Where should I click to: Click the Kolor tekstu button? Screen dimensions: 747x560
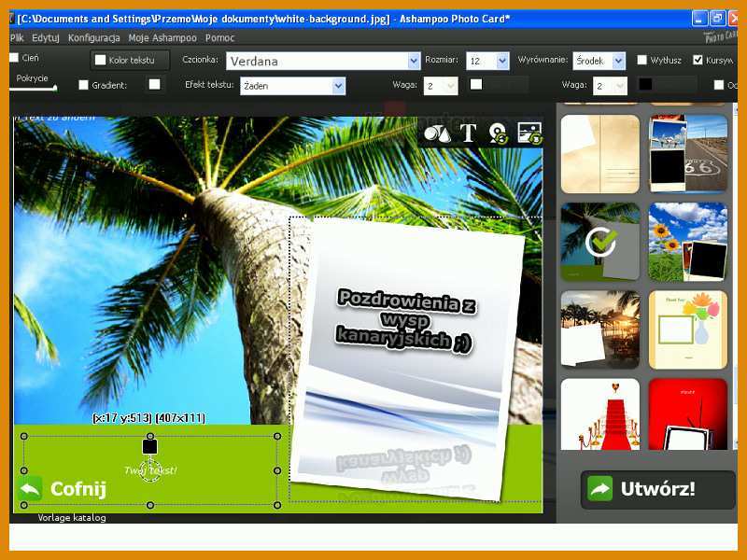point(130,60)
